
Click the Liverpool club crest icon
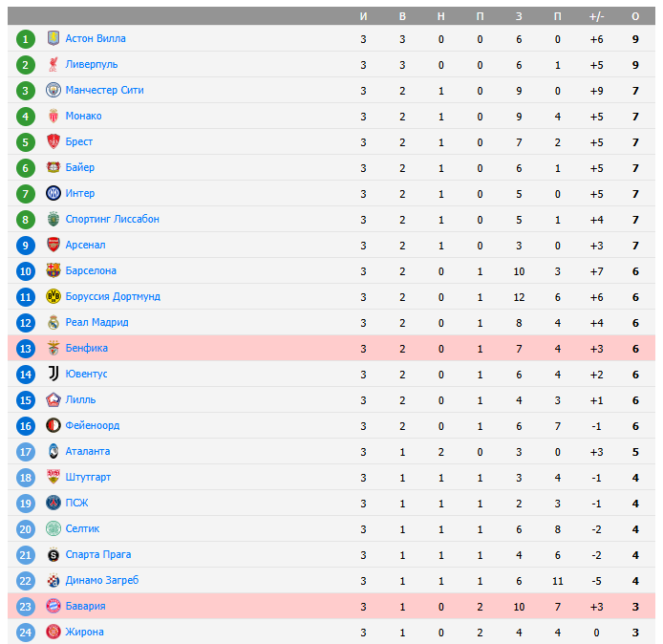click(x=53, y=64)
